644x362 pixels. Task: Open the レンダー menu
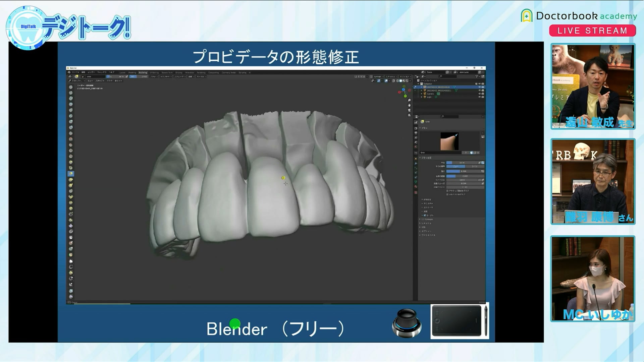pos(91,72)
